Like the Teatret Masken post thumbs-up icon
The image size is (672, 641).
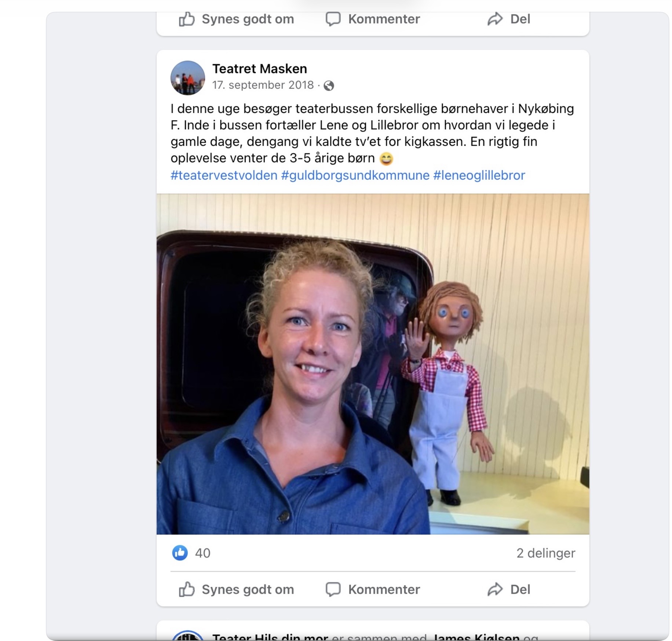click(186, 589)
